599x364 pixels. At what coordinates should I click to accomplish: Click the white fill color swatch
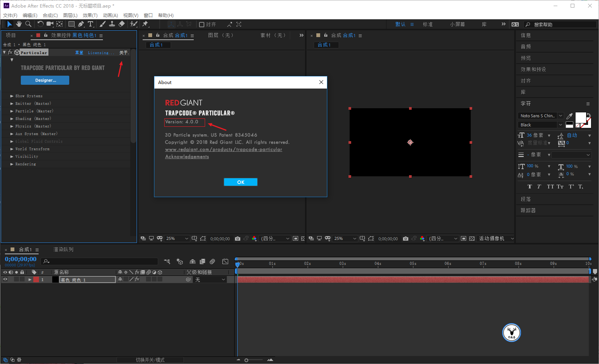(580, 118)
